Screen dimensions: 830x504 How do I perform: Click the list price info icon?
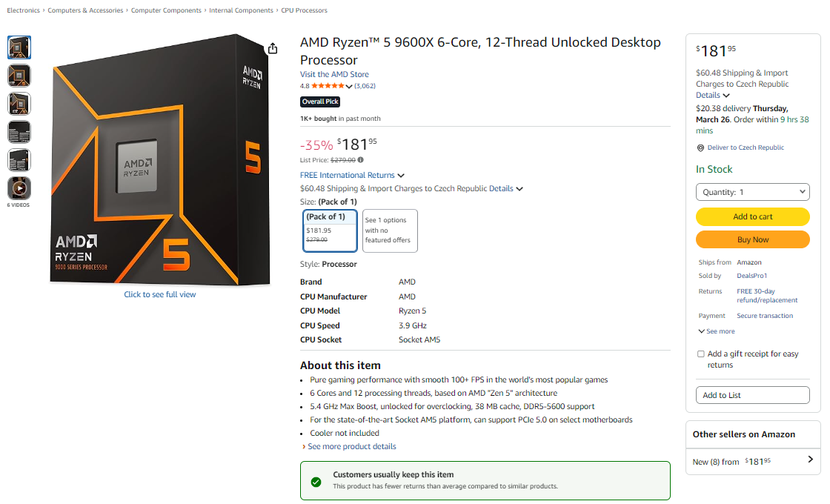pos(361,160)
